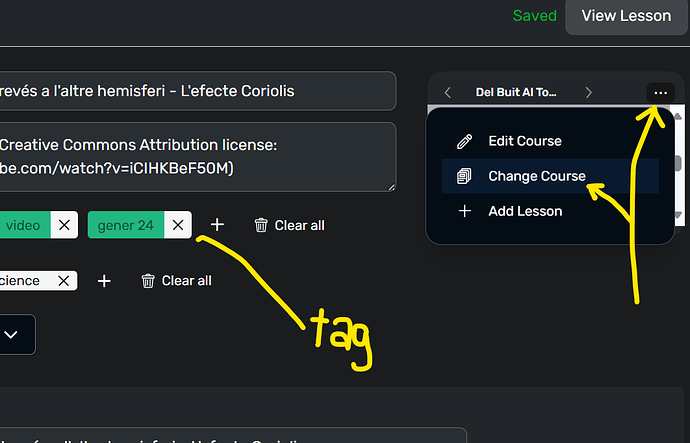Select Edit Course from menu
The image size is (690, 443).
[524, 141]
